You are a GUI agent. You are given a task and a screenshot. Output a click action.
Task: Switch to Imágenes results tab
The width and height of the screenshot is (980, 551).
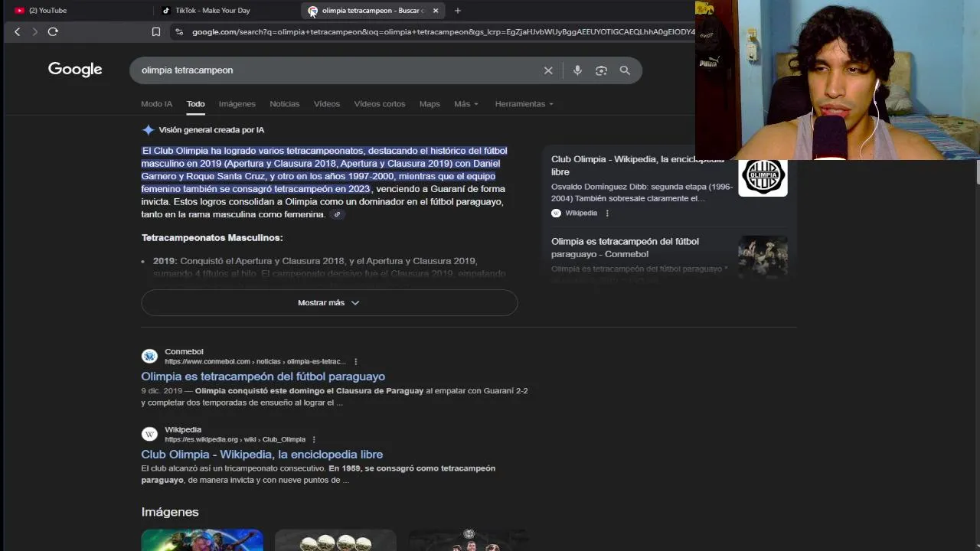[x=237, y=104]
